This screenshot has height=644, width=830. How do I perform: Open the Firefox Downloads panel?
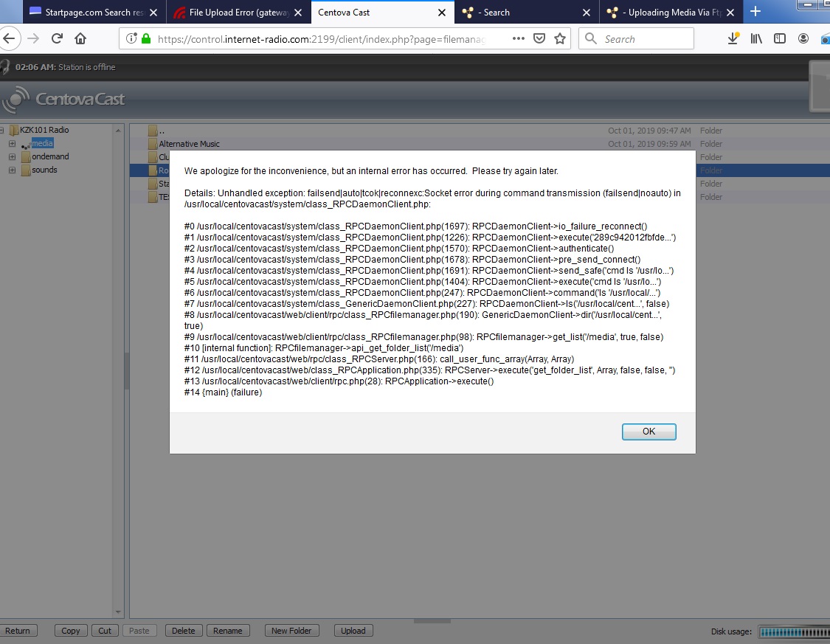click(733, 38)
